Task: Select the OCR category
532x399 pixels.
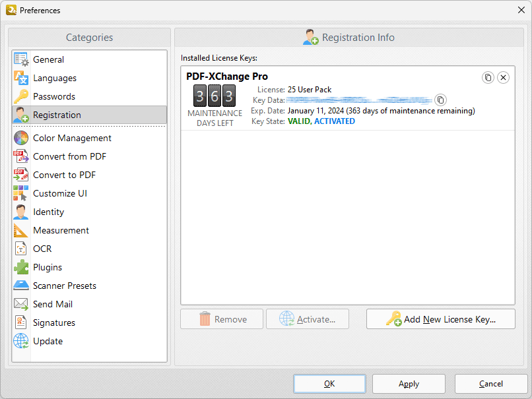Action: pyautogui.click(x=90, y=249)
